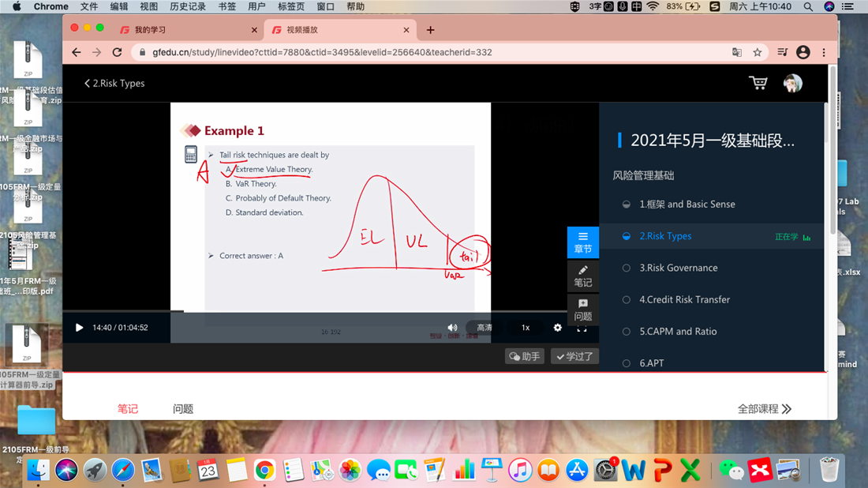Image resolution: width=868 pixels, height=488 pixels.
Task: Open the 文件 menu
Action: pos(89,6)
